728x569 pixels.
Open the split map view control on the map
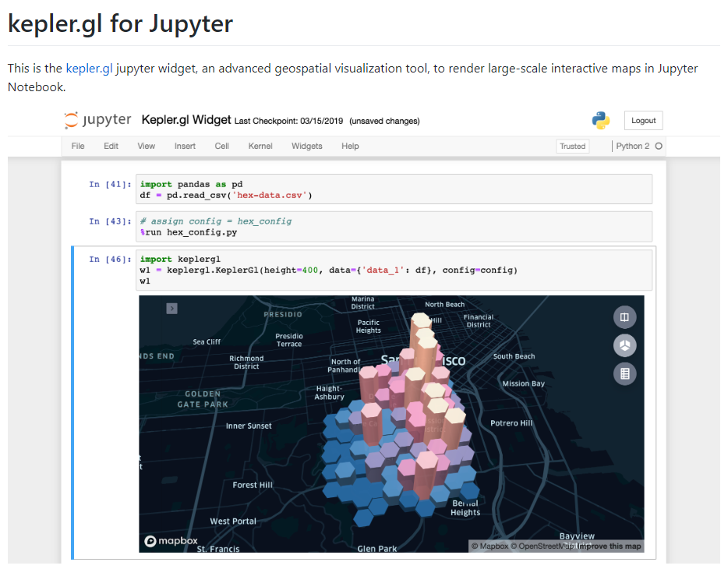click(624, 316)
